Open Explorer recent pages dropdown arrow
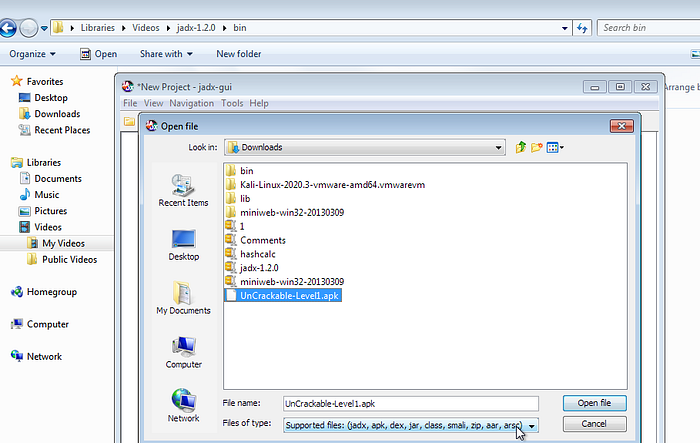The image size is (700, 443). (x=44, y=28)
